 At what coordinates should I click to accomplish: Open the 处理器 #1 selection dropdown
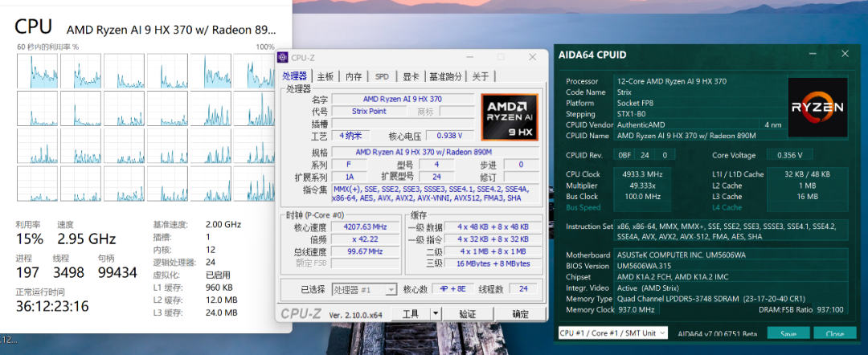point(364,289)
